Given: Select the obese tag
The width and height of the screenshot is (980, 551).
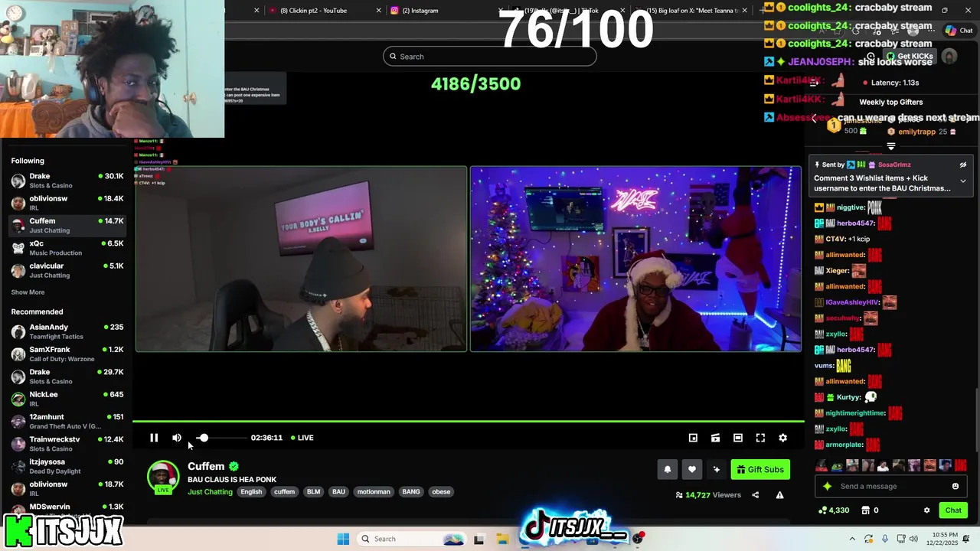Looking at the screenshot, I should pos(441,492).
